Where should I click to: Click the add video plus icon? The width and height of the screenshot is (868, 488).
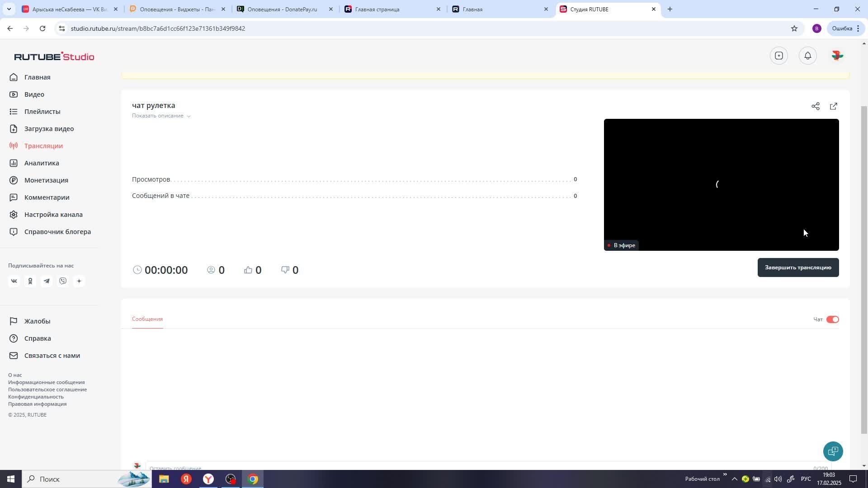click(778, 56)
